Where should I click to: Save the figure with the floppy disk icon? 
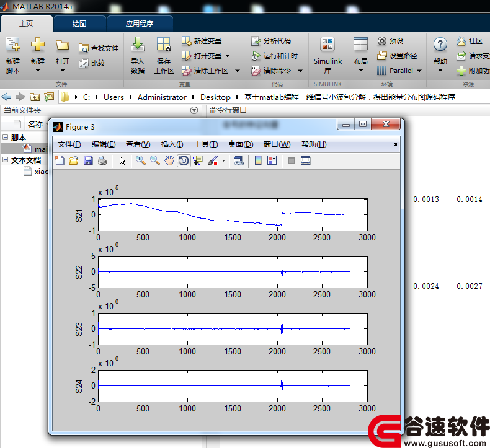[x=88, y=160]
